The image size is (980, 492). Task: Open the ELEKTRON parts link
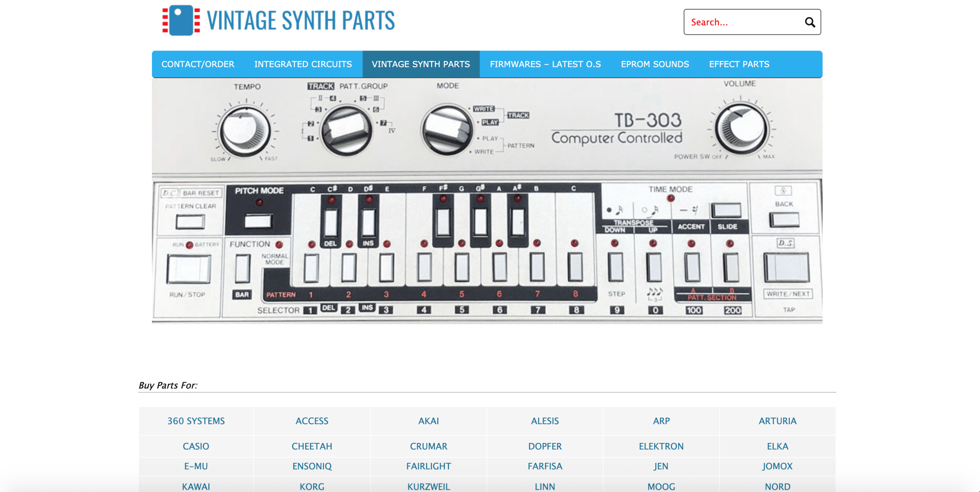[661, 446]
